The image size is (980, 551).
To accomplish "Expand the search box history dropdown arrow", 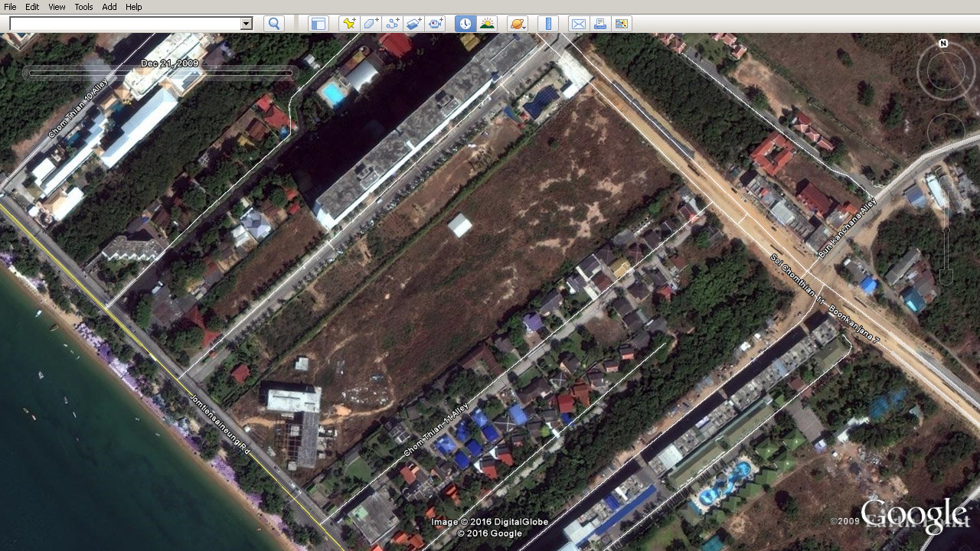I will (x=247, y=24).
